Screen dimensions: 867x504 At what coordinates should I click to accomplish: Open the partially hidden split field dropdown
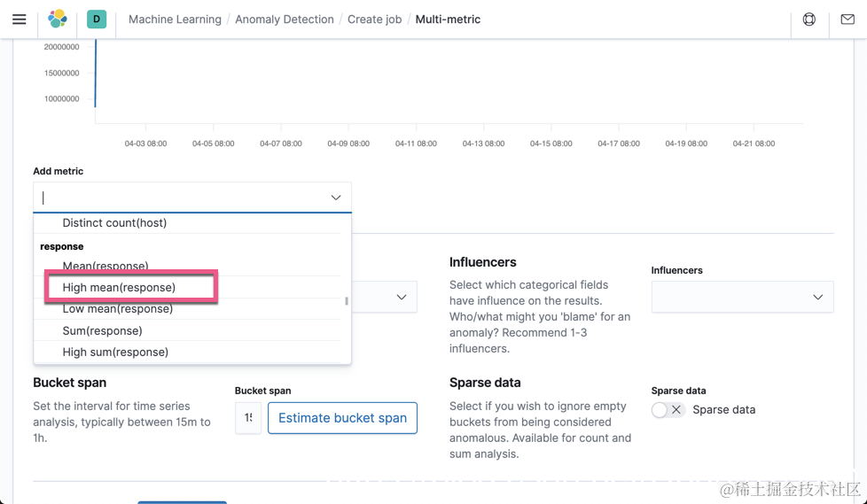tap(401, 298)
